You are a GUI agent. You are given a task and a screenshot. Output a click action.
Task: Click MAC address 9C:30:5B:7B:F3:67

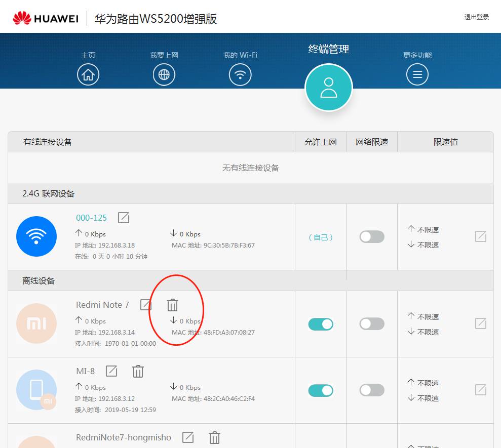coord(229,245)
